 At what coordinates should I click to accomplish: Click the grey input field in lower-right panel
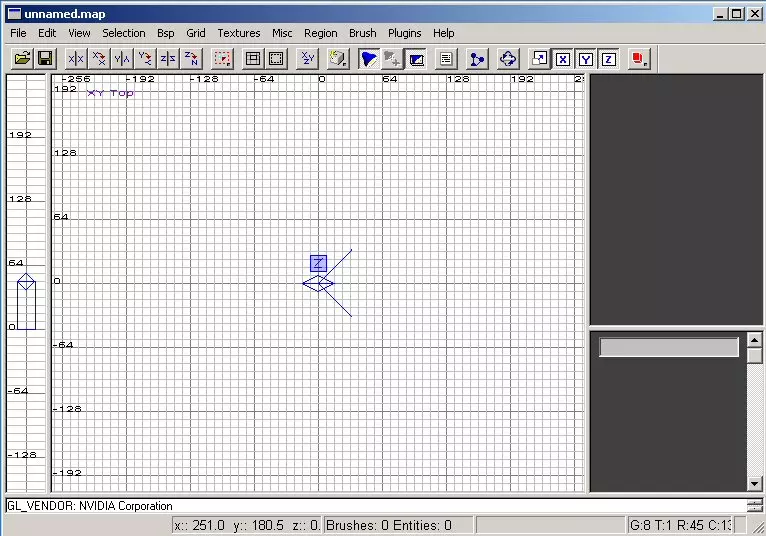pyautogui.click(x=669, y=347)
